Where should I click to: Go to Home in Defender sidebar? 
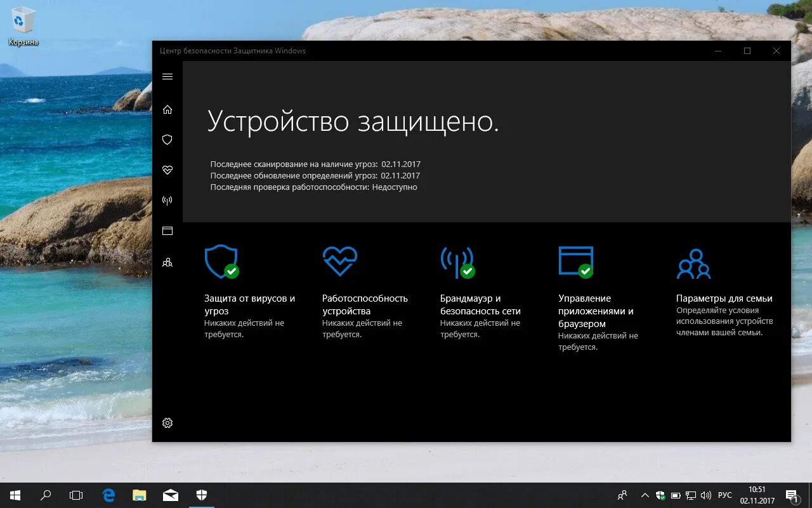coord(167,109)
